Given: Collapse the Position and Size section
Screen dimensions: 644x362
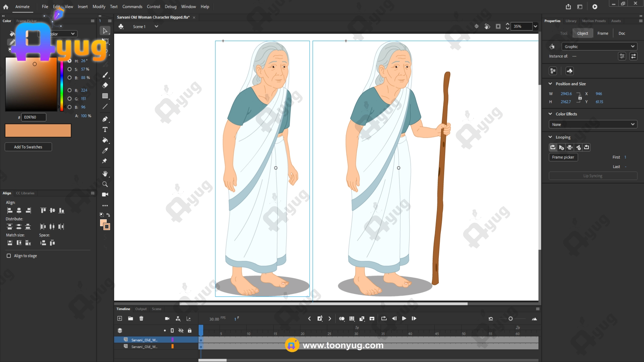Looking at the screenshot, I should 550,84.
